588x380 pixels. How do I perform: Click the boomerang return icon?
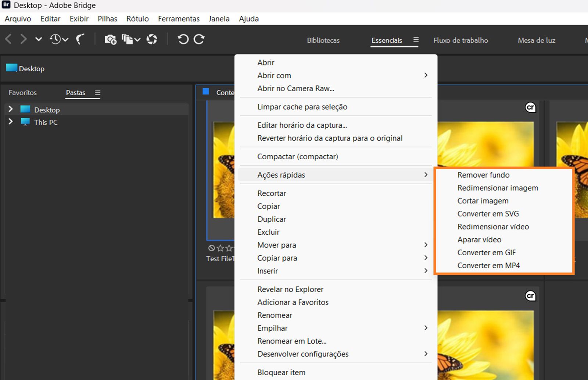pyautogui.click(x=80, y=39)
